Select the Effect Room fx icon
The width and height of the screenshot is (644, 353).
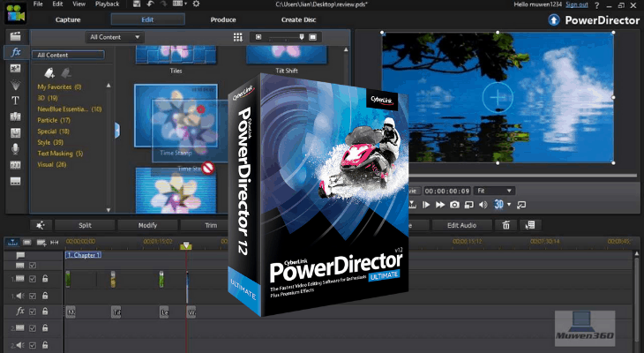pyautogui.click(x=16, y=52)
